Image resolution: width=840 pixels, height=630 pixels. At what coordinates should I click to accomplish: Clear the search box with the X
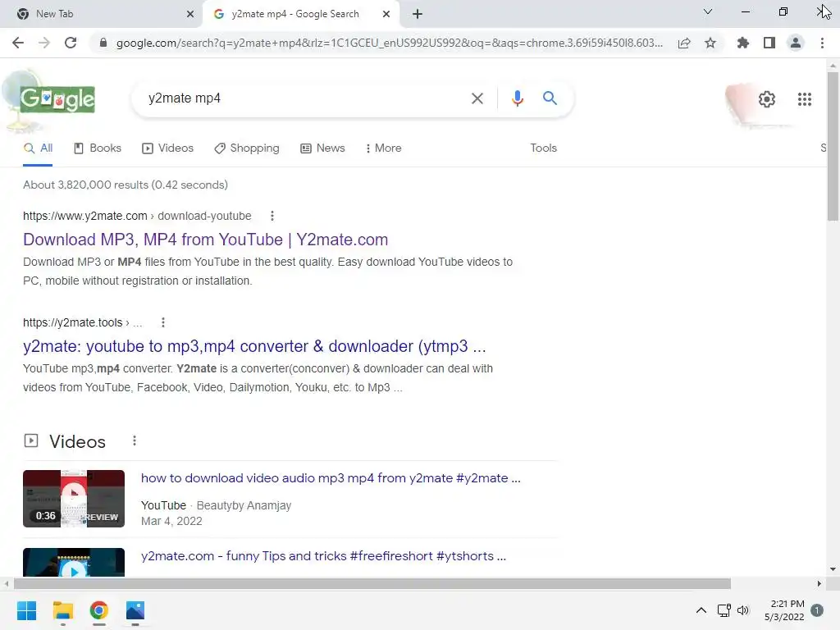coord(477,98)
